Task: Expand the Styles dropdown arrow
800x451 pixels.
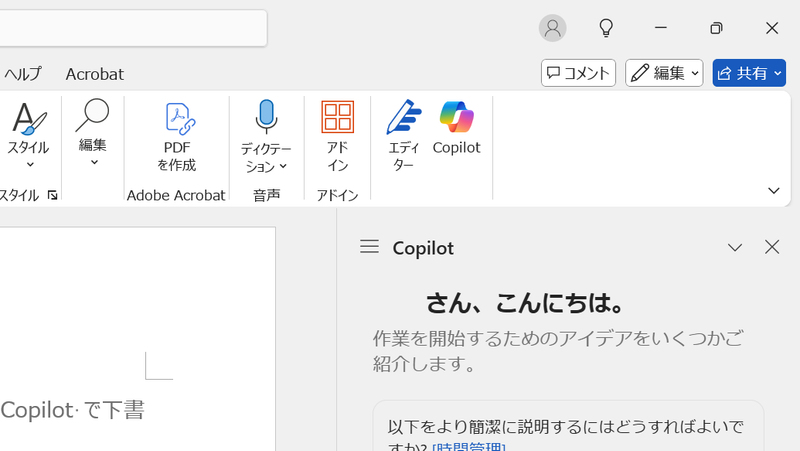Action: point(30,164)
